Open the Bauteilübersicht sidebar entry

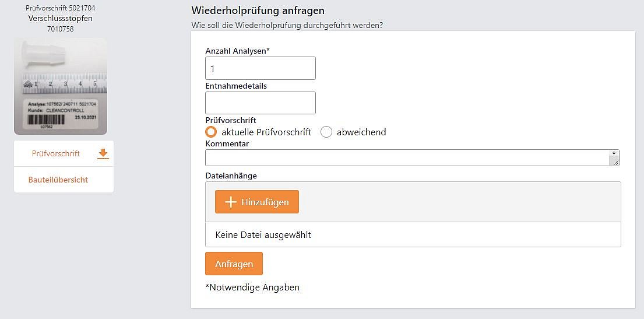(x=58, y=180)
